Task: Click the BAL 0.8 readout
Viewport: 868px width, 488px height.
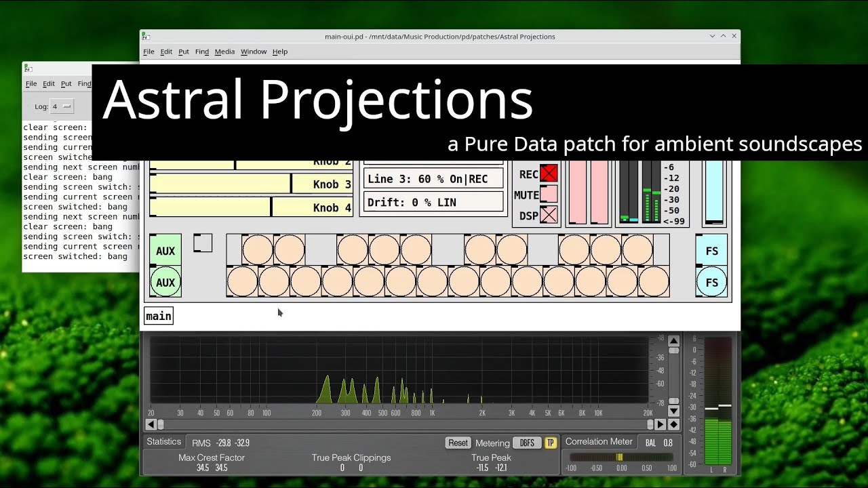Action: (x=659, y=443)
